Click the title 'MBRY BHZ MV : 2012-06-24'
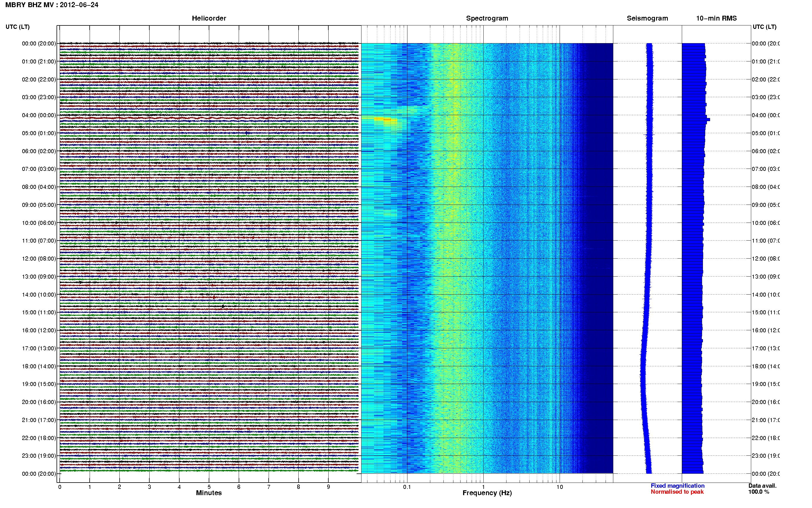This screenshot has height=508, width=812. coord(52,5)
